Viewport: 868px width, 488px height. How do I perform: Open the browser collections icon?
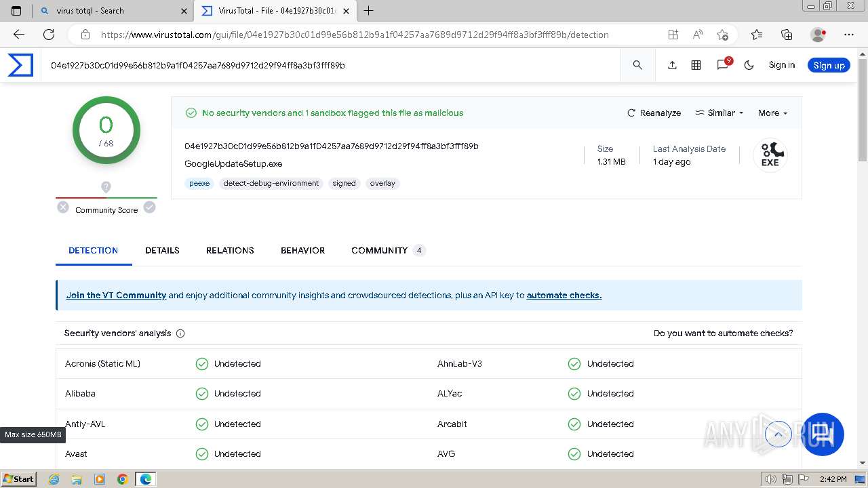(x=787, y=35)
